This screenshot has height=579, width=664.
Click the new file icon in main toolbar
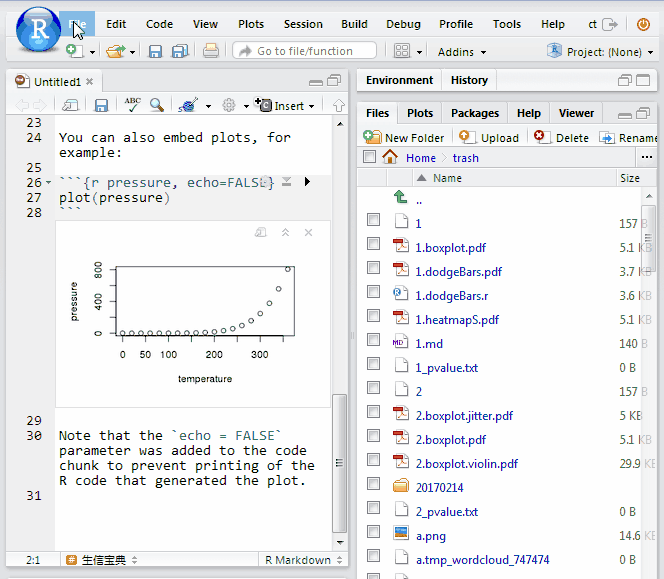(75, 51)
